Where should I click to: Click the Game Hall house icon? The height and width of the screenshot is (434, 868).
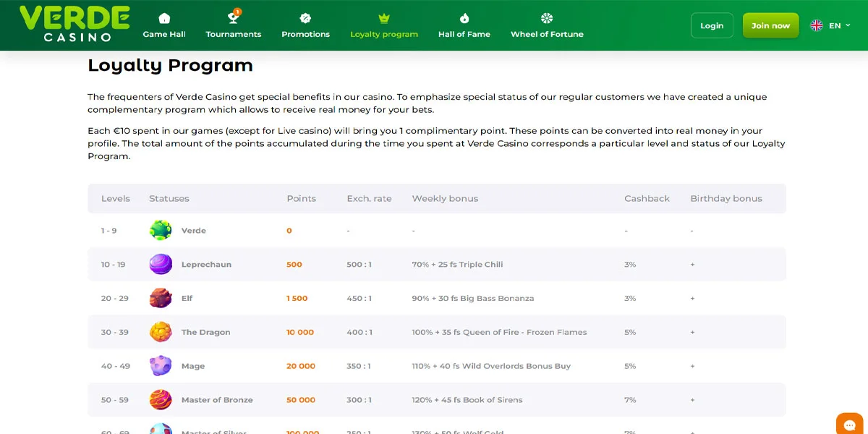[x=164, y=18]
